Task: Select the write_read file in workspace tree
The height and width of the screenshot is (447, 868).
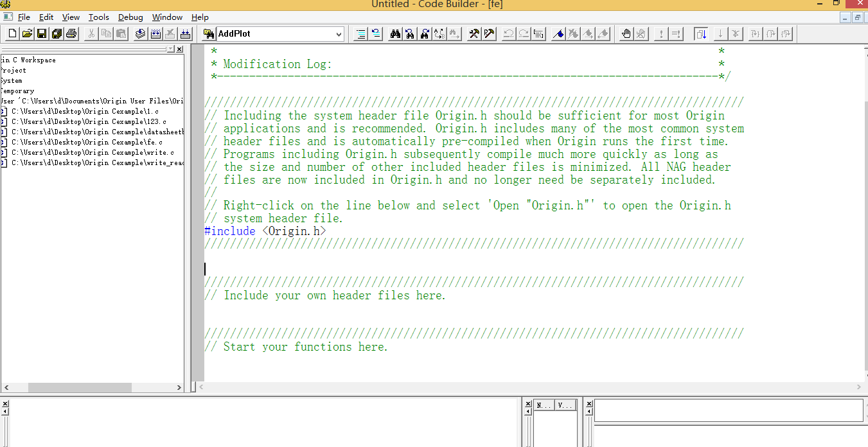Action: click(98, 162)
